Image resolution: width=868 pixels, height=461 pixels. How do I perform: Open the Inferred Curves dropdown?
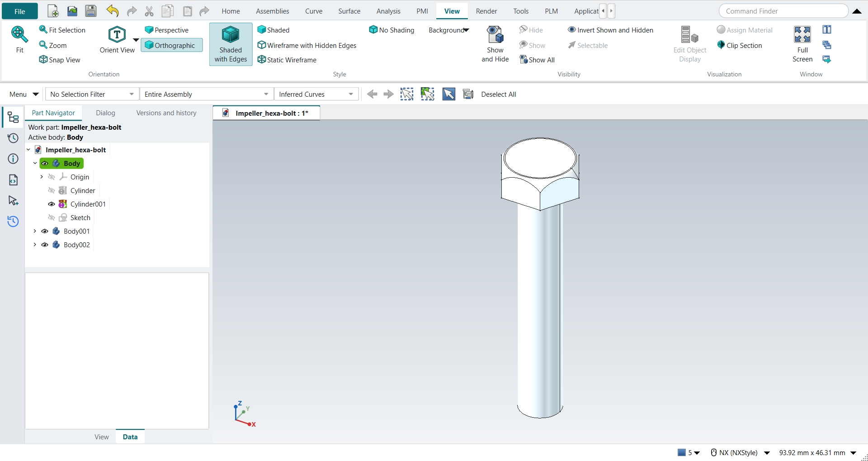pyautogui.click(x=316, y=94)
